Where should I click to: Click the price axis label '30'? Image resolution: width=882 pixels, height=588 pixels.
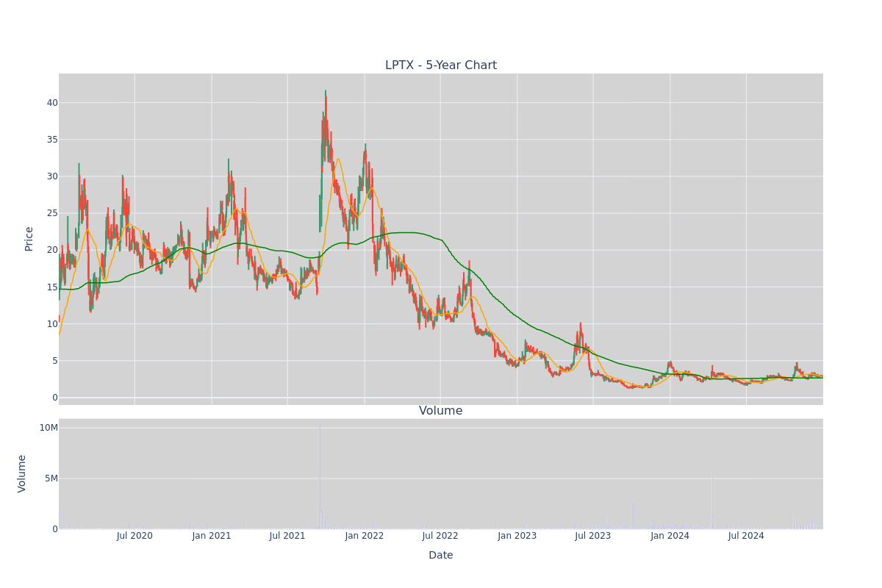[x=52, y=176]
